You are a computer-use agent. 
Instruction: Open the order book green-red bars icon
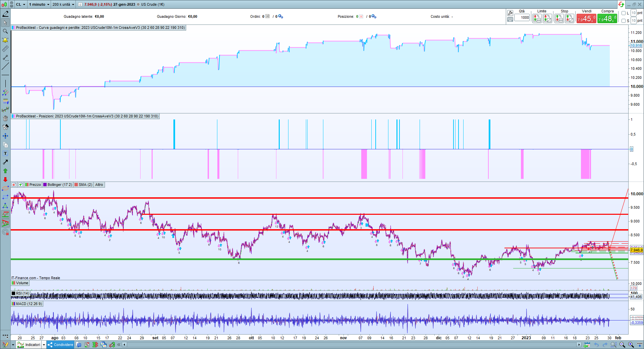click(x=95, y=345)
